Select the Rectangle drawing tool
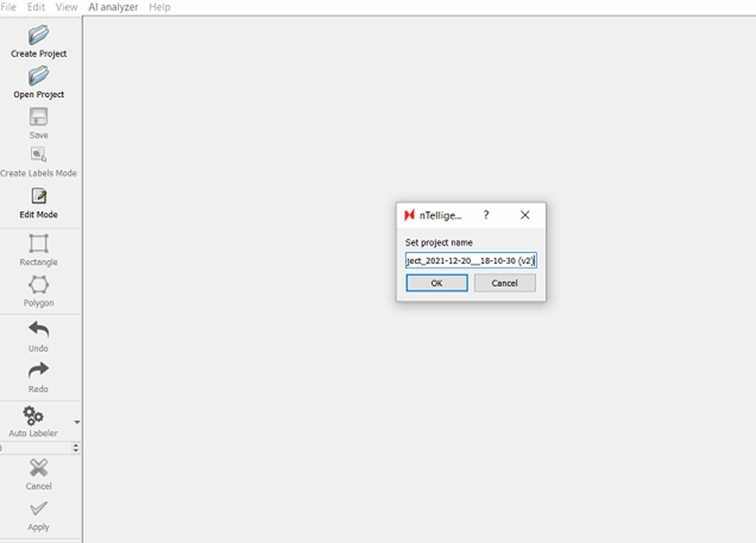Viewport: 756px width, 543px height. [39, 244]
